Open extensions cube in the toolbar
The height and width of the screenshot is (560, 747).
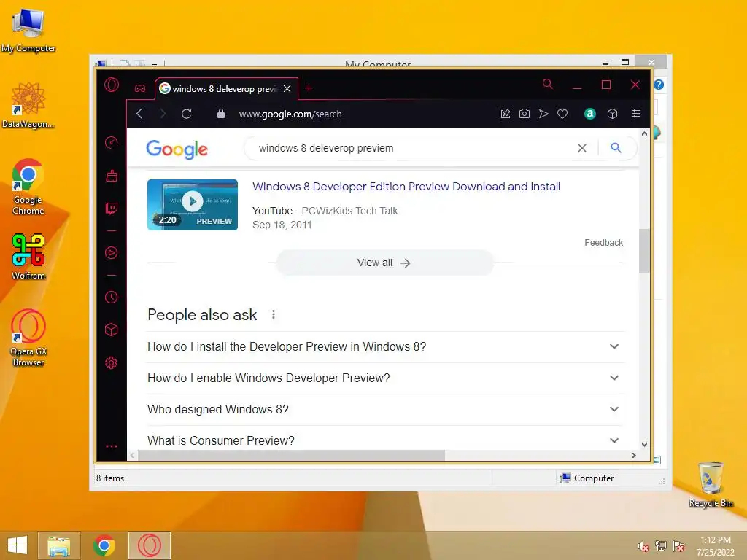point(613,114)
